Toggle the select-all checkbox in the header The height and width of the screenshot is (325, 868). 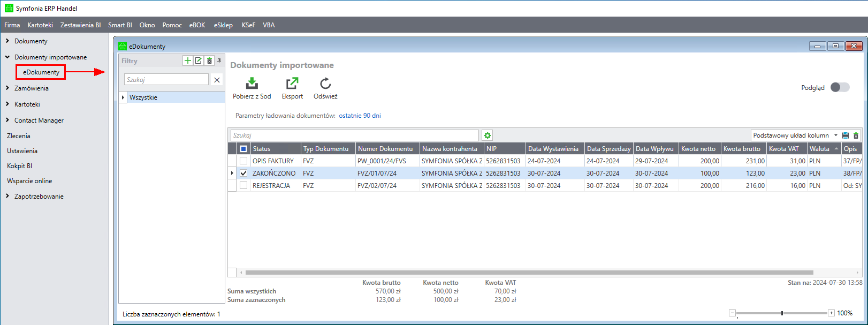click(243, 149)
